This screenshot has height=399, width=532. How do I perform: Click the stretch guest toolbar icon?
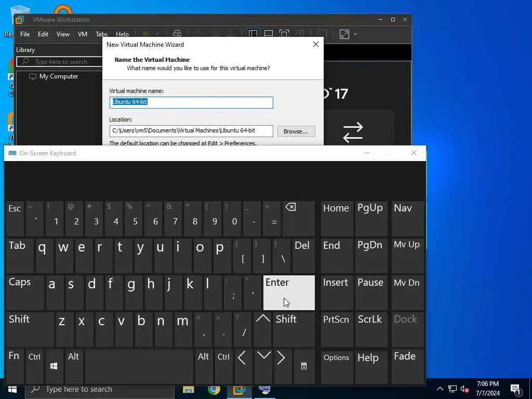344,34
